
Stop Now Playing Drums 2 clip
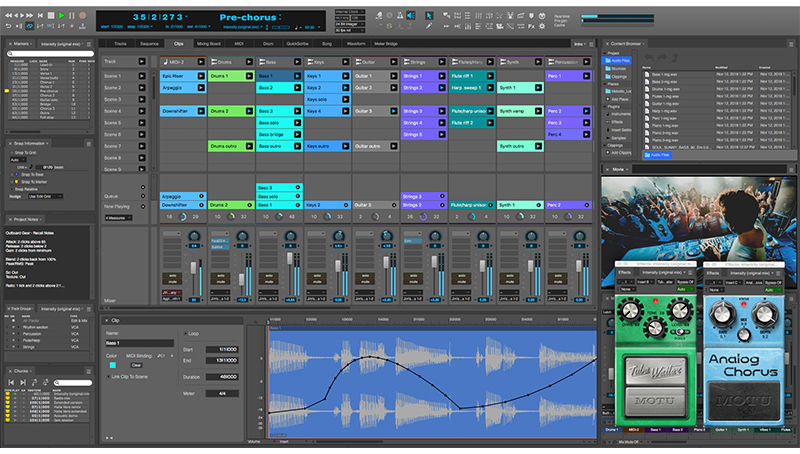249,205
